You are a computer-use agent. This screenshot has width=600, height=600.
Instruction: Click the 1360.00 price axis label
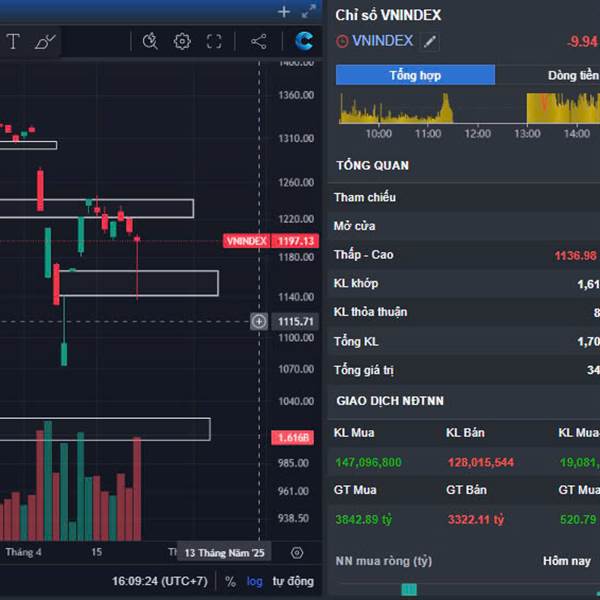(296, 95)
